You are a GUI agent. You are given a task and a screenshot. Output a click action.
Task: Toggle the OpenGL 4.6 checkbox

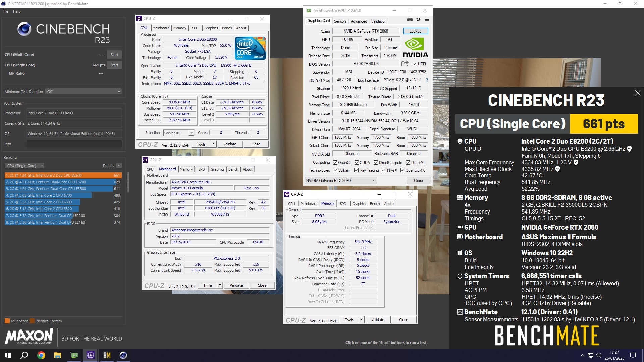[402, 170]
